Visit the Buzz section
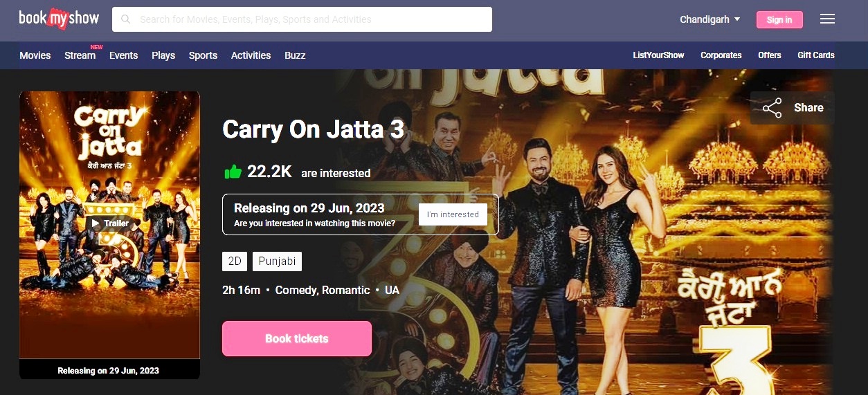 pos(295,55)
